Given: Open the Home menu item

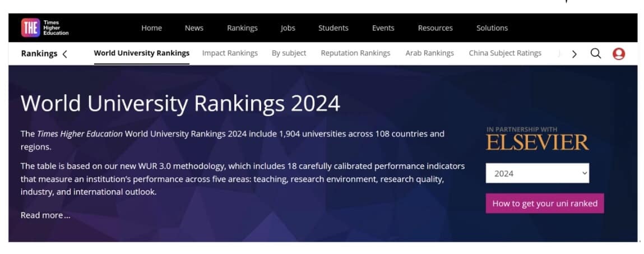Looking at the screenshot, I should (151, 28).
